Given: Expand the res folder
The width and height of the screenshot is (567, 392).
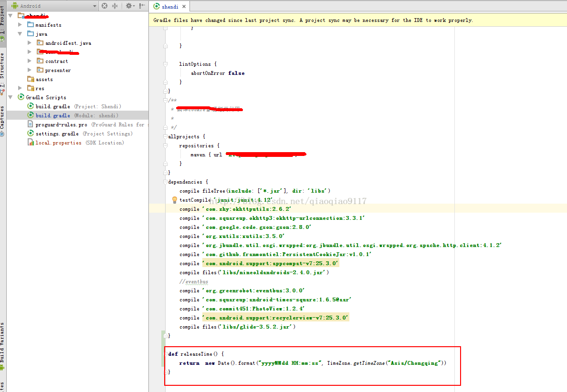Looking at the screenshot, I should tap(20, 88).
